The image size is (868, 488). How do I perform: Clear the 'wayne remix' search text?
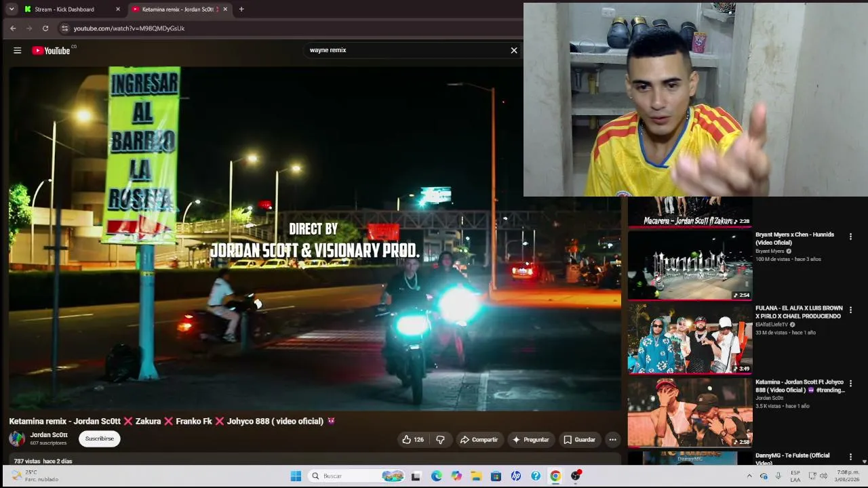click(x=514, y=50)
